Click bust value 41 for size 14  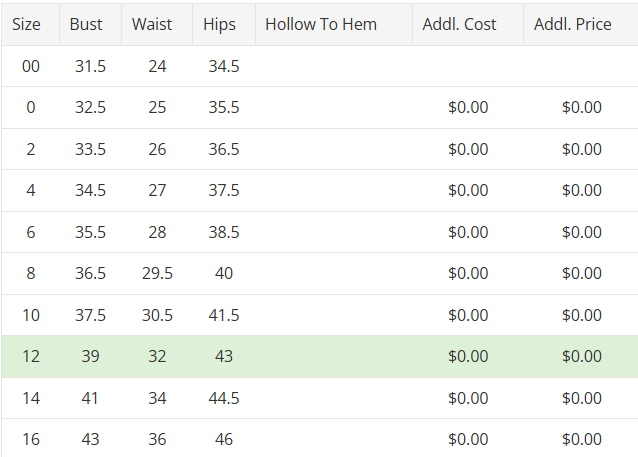(90, 398)
